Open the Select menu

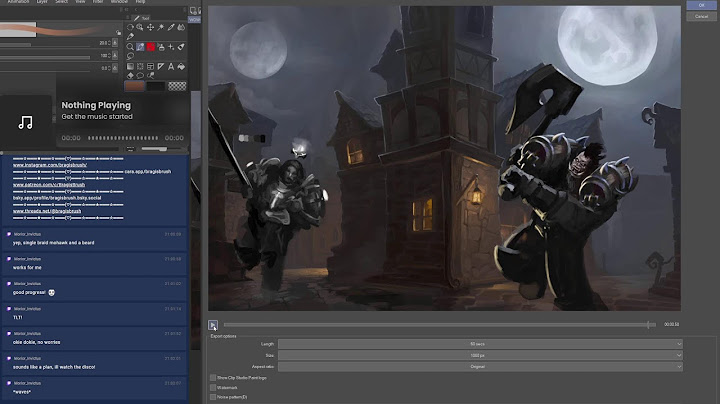tap(62, 2)
